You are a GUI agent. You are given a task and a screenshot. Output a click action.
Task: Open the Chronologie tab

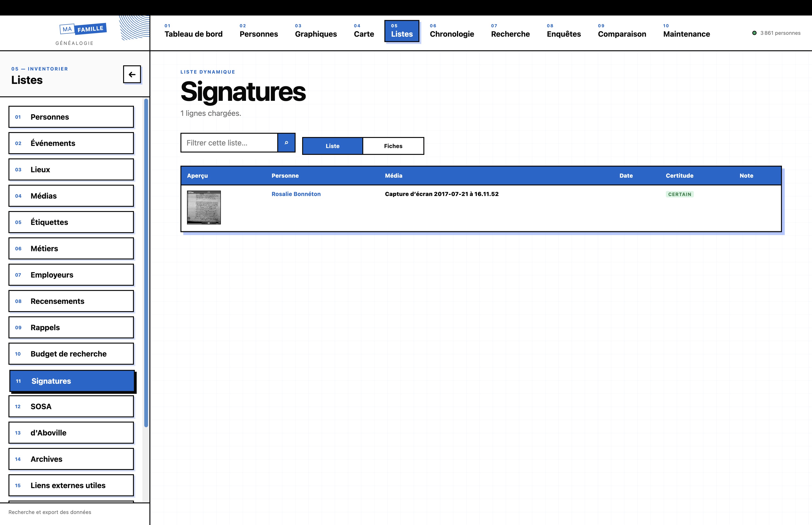(x=452, y=31)
